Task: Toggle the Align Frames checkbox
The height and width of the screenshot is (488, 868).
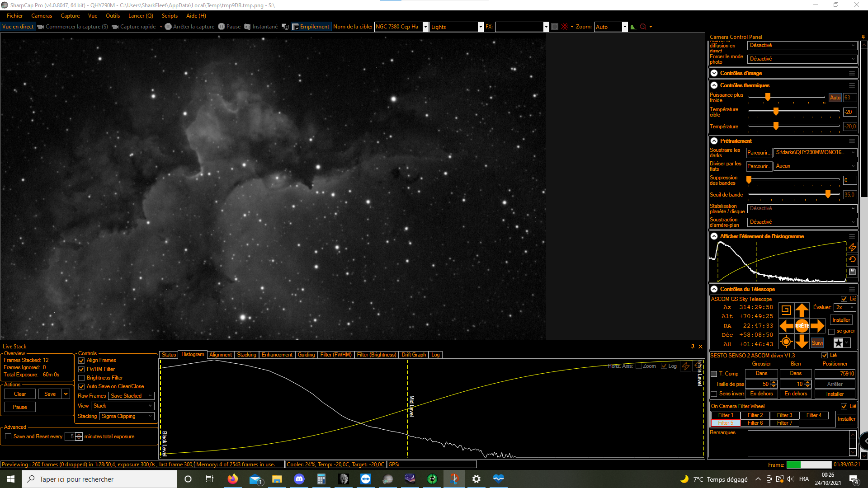Action: point(81,361)
